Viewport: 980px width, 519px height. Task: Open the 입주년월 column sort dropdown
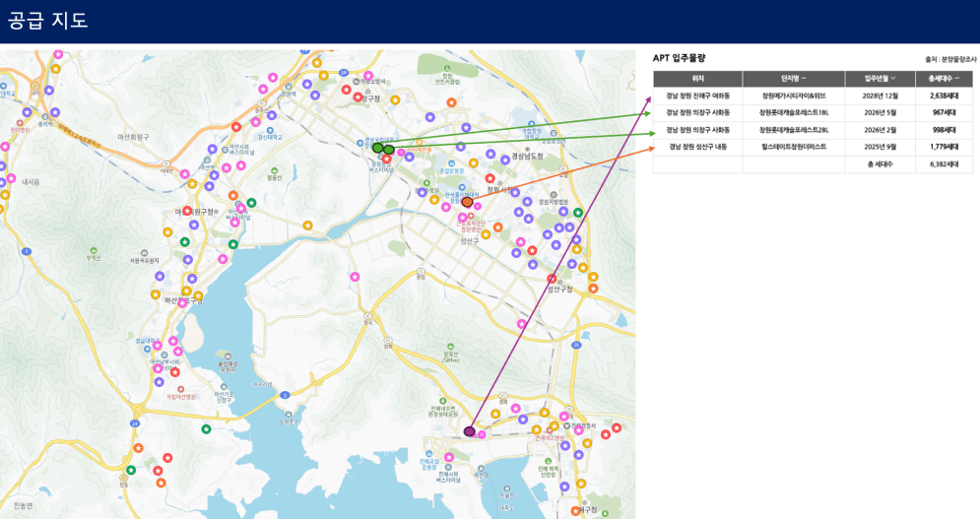894,79
